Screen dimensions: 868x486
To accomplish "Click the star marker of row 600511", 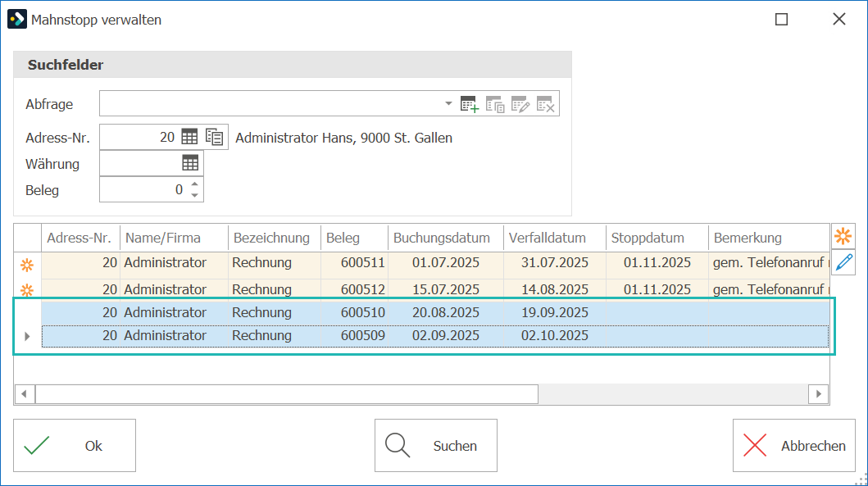I will point(27,266).
